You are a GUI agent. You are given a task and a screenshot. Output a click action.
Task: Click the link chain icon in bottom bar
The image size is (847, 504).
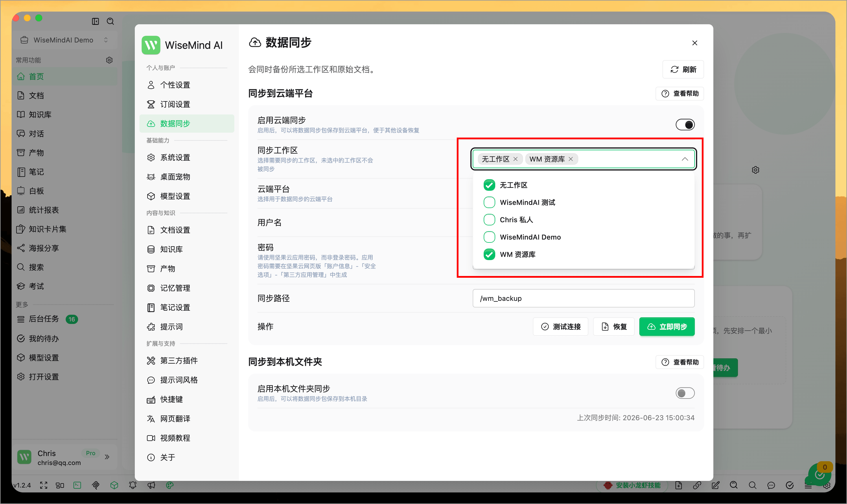(x=697, y=485)
